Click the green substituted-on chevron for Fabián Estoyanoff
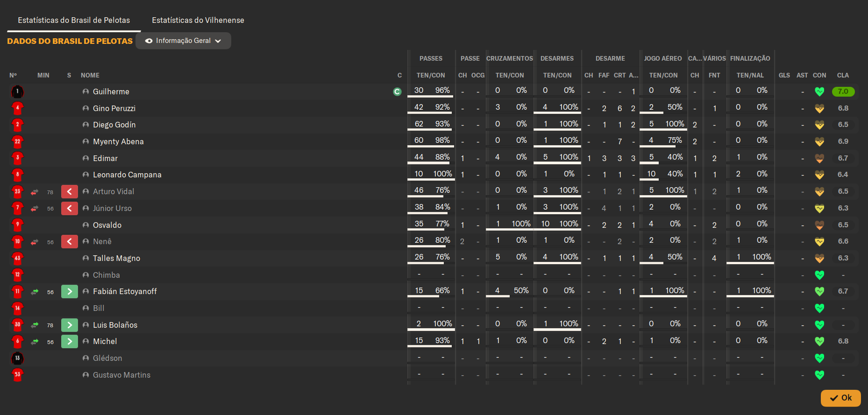Image resolution: width=868 pixels, height=415 pixels. click(70, 291)
